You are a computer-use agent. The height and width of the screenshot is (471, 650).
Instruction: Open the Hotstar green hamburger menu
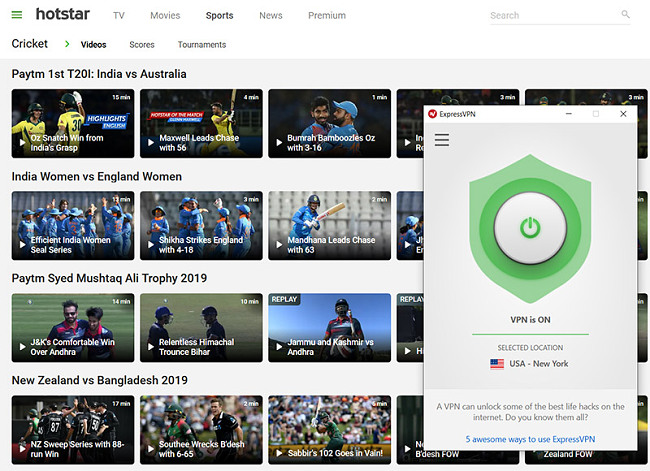click(x=17, y=15)
